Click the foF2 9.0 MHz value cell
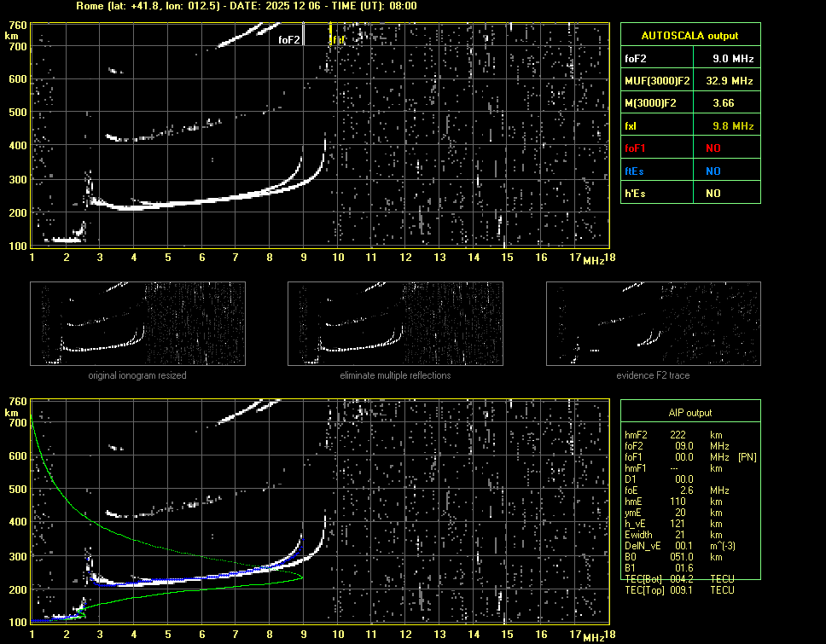826x644 pixels. tap(733, 59)
